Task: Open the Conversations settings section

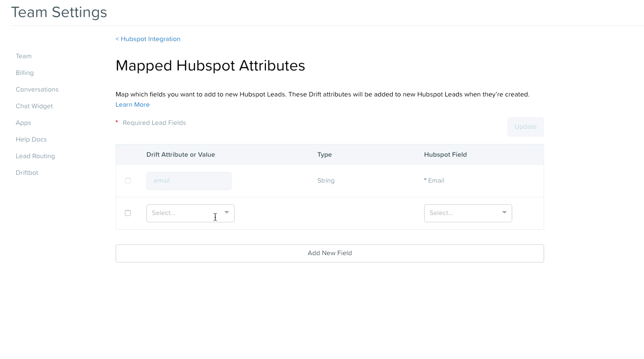Action: [x=37, y=90]
